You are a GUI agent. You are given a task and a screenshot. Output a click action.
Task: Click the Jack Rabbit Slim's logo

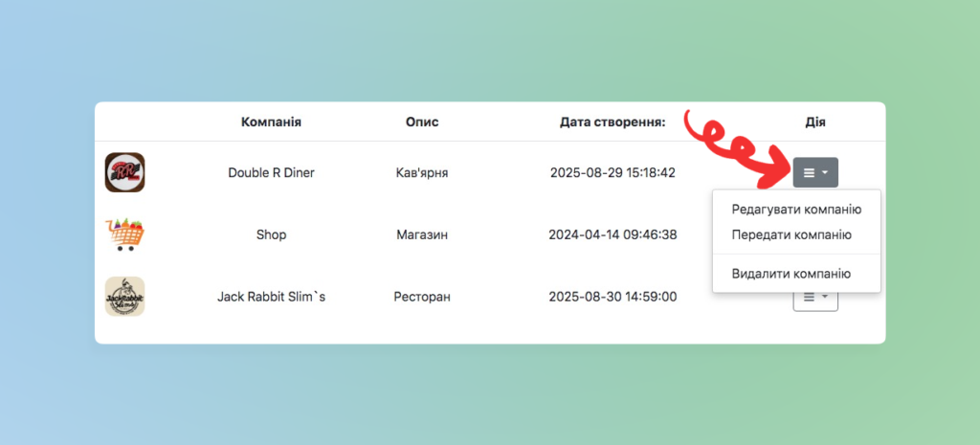pos(124,297)
